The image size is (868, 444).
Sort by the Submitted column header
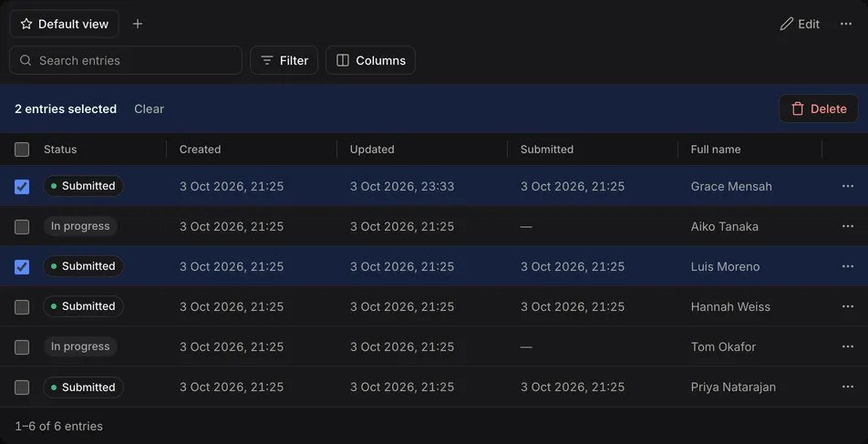click(x=547, y=150)
